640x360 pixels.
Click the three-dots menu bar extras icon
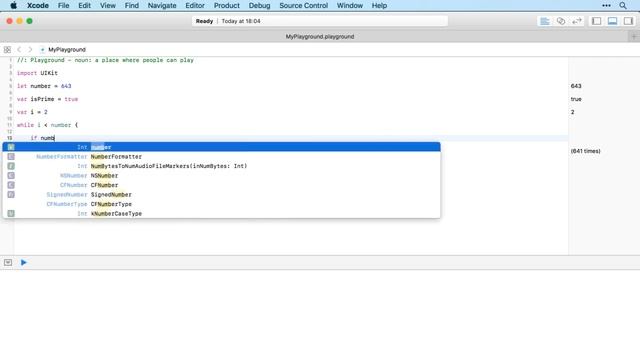coord(606,6)
